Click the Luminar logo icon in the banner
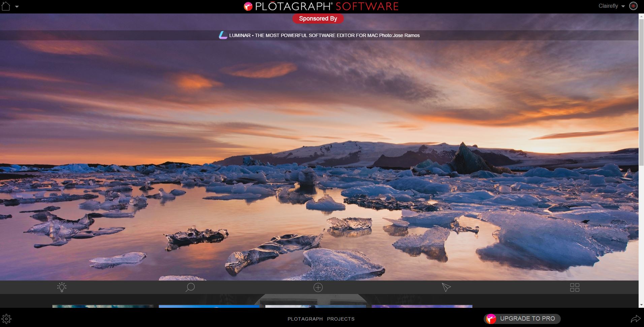The height and width of the screenshot is (327, 644). 223,35
